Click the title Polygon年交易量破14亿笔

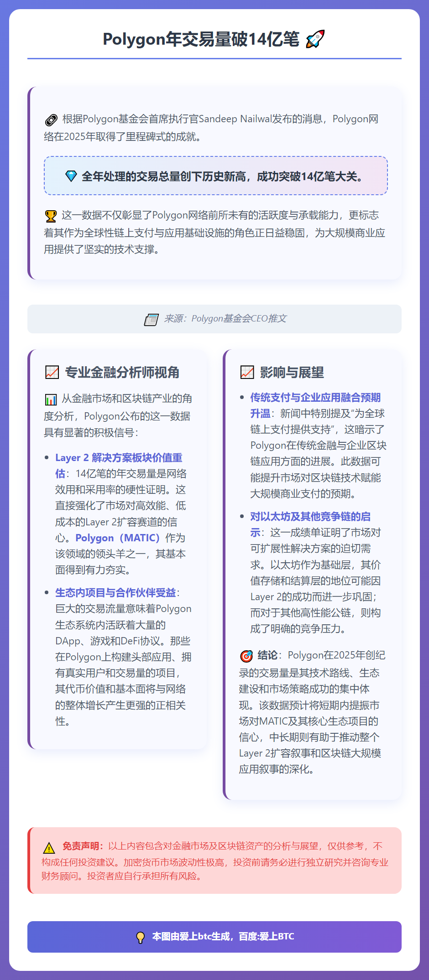pos(201,39)
